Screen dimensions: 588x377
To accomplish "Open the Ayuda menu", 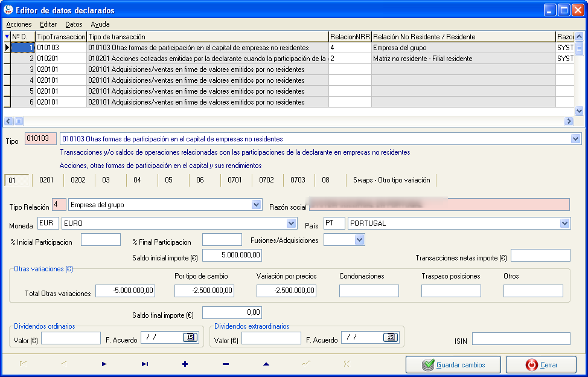I will (x=100, y=24).
